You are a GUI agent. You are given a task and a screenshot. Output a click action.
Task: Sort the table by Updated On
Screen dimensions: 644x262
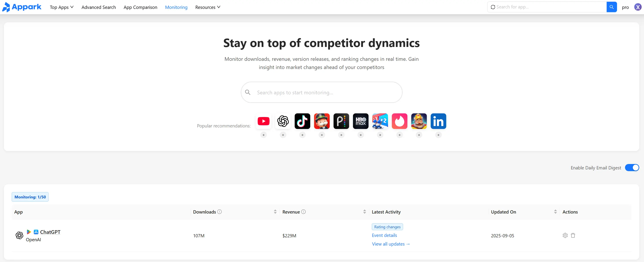555,212
